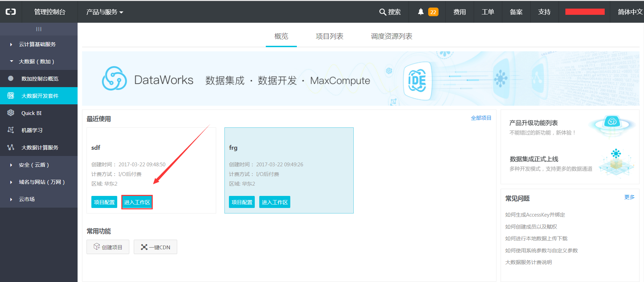Click the sdf project name
The image size is (644, 282).
tap(95, 148)
